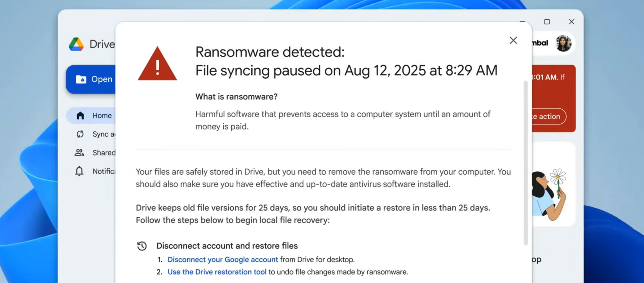Maximize the Drive window
This screenshot has height=283, width=644.
pos(547,22)
